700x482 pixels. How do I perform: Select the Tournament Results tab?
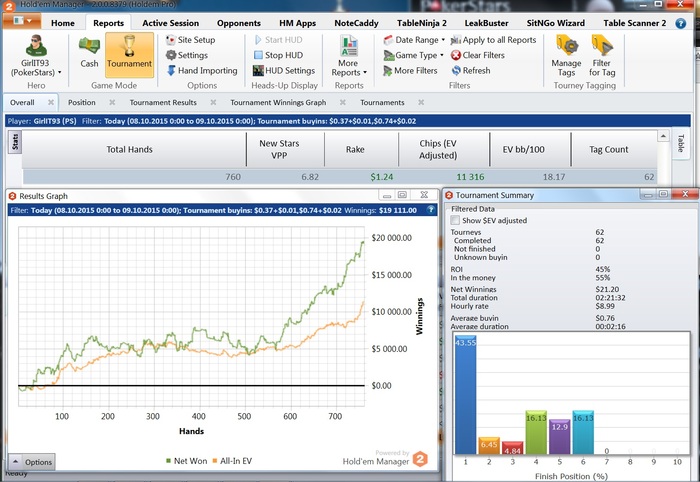coord(163,102)
